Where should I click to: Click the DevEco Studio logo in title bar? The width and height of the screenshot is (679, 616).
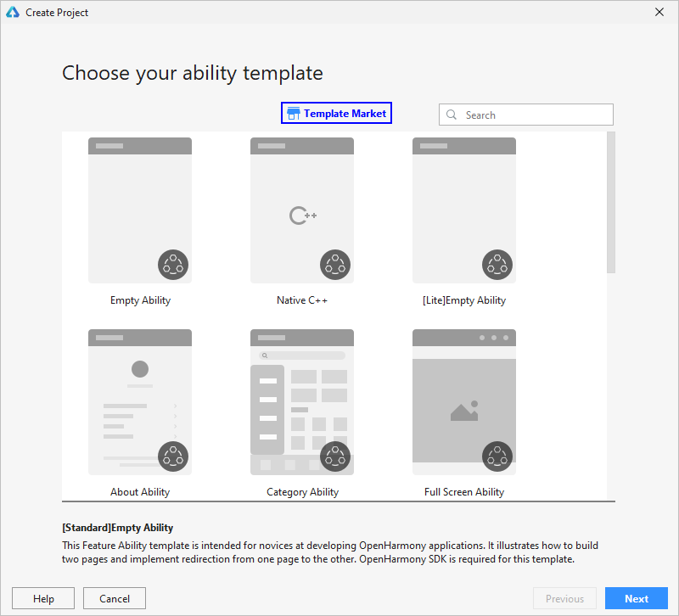(13, 12)
